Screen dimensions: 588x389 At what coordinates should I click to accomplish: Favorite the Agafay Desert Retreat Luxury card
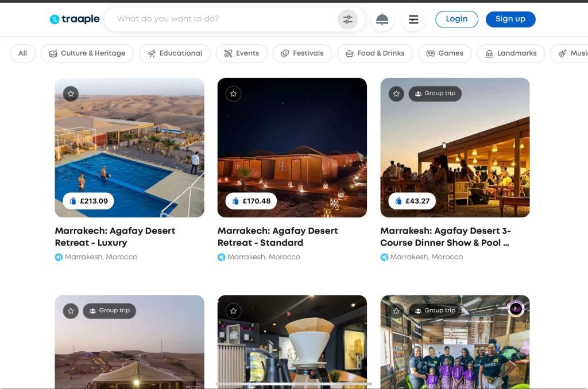point(71,94)
